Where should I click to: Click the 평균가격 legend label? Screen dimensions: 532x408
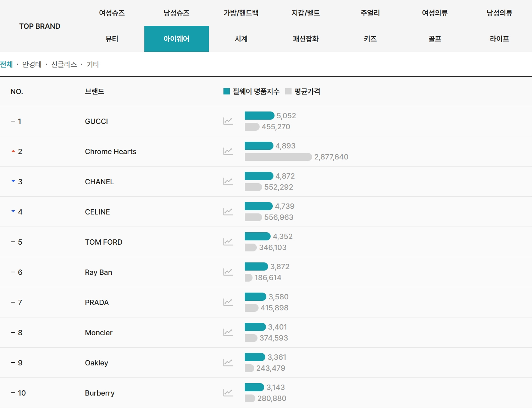tap(307, 91)
